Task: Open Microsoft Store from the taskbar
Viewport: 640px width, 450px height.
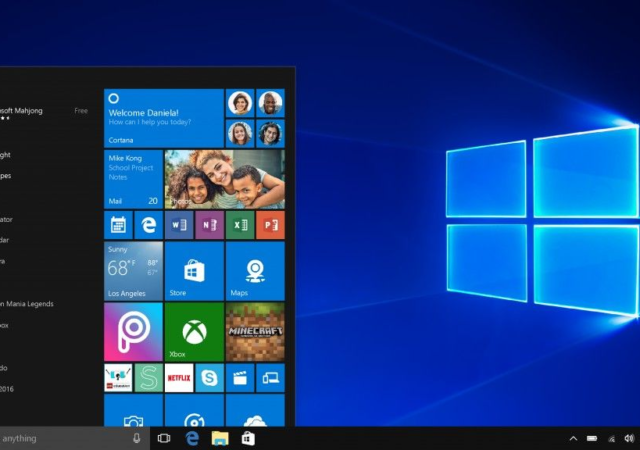Action: [x=248, y=438]
